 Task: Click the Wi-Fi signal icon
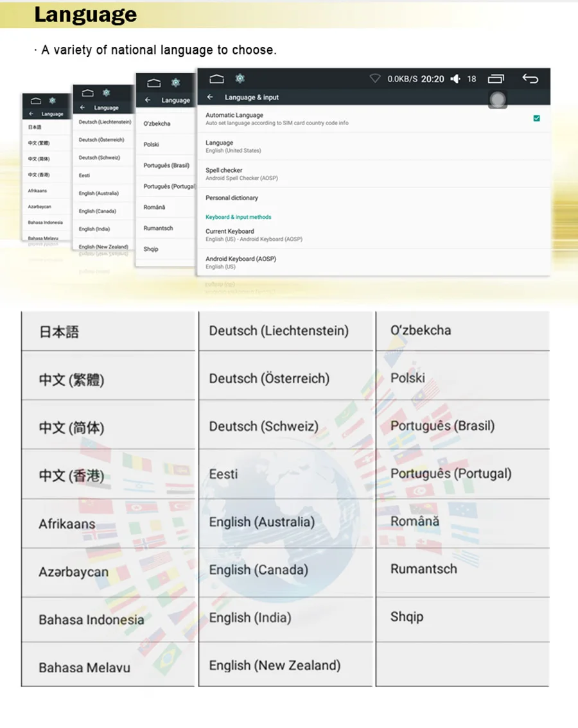[x=375, y=78]
